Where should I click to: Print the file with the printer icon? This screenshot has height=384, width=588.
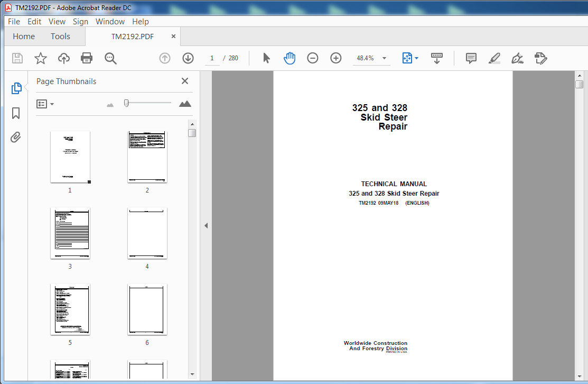pos(87,58)
